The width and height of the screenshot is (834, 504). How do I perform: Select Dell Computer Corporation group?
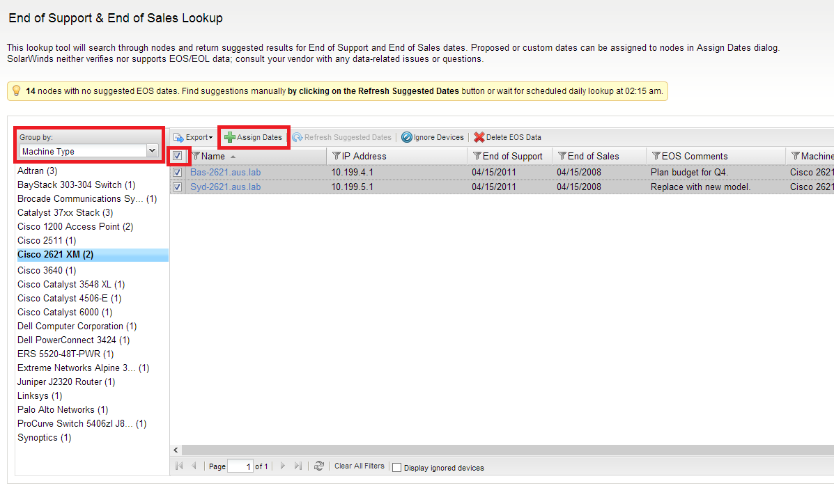[77, 325]
